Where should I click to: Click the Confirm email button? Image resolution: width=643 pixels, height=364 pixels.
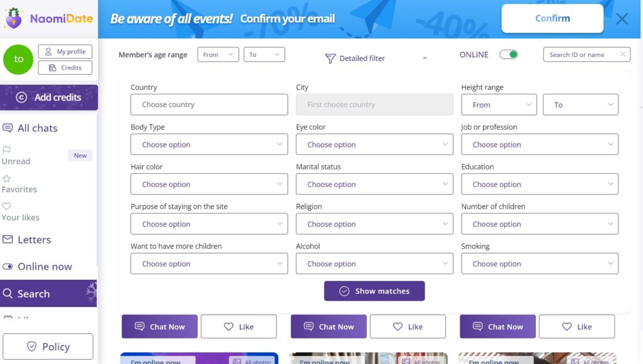coord(552,18)
